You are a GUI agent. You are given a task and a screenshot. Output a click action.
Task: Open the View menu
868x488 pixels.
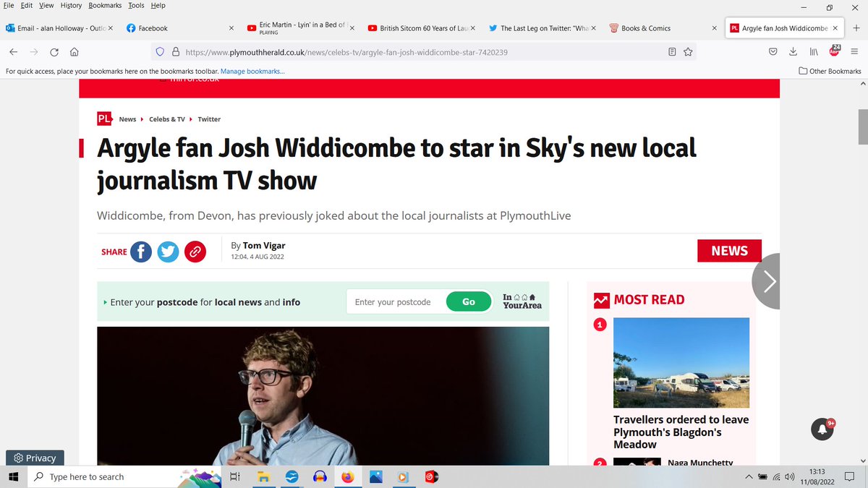[x=46, y=5]
